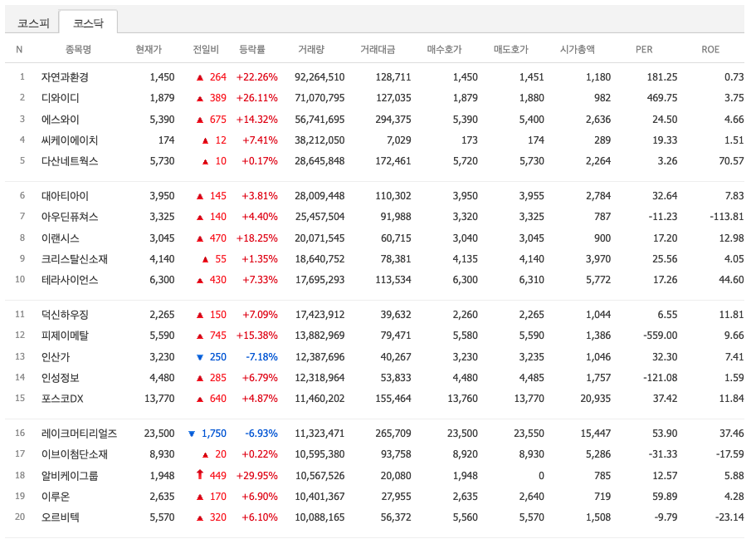This screenshot has width=756, height=539.
Task: Open 이랜시스 stock page
Action: click(x=60, y=238)
